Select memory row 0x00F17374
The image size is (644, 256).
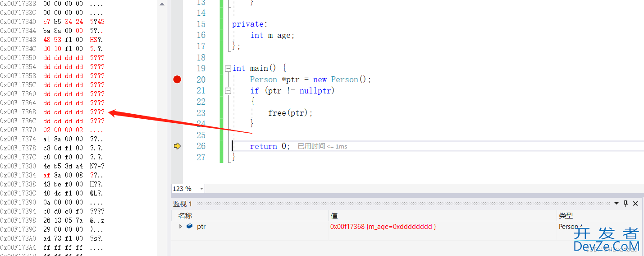click(x=51, y=139)
